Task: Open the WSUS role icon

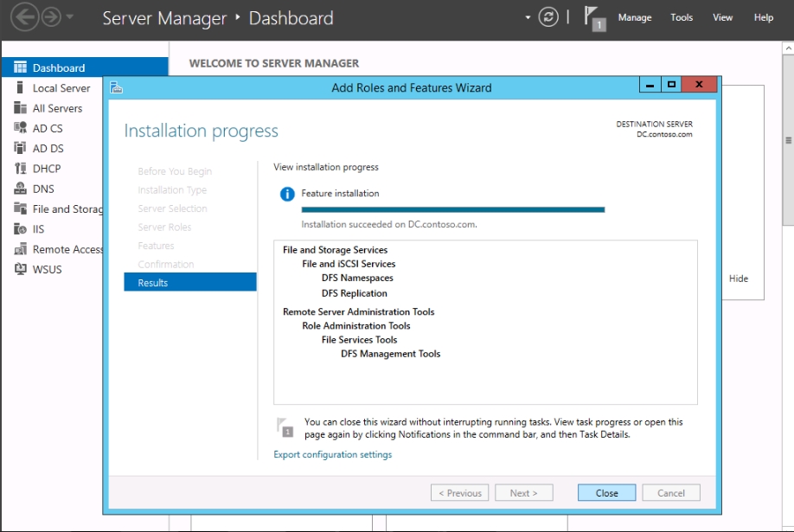Action: point(20,269)
